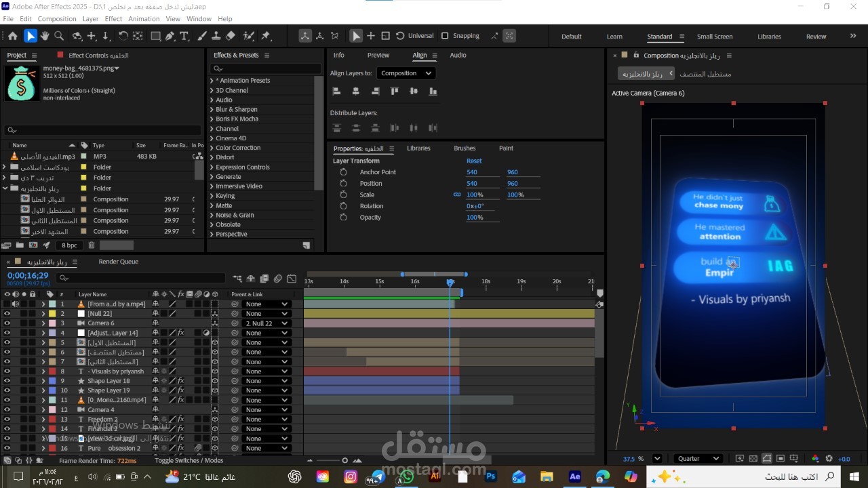Click the new folder icon in Project panel
Screen dimensions: 868x488
(x=20, y=245)
